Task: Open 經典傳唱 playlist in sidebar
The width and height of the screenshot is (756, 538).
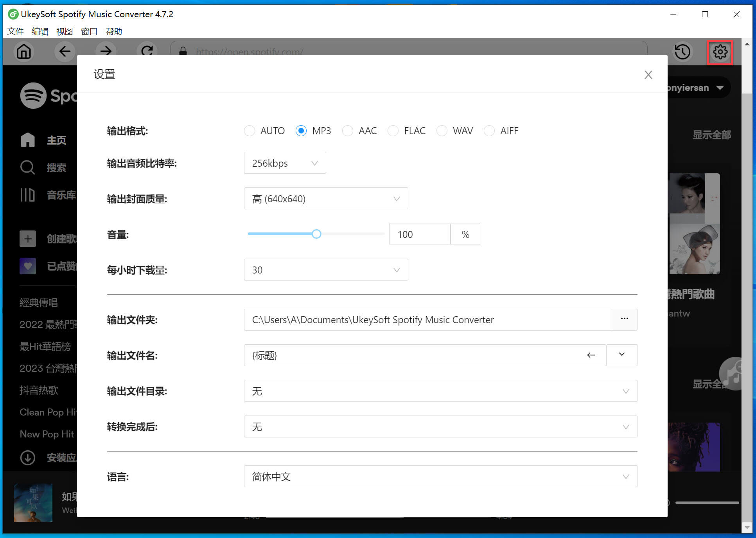Action: 39,302
